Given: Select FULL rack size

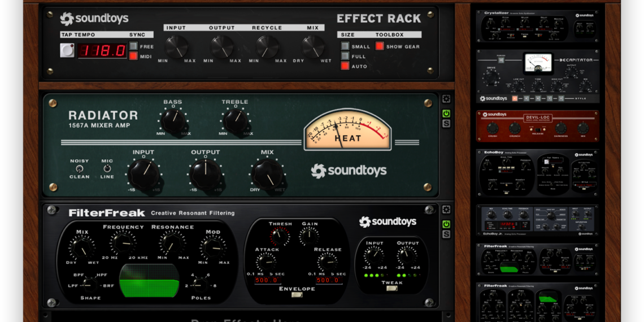Looking at the screenshot, I should (x=345, y=56).
